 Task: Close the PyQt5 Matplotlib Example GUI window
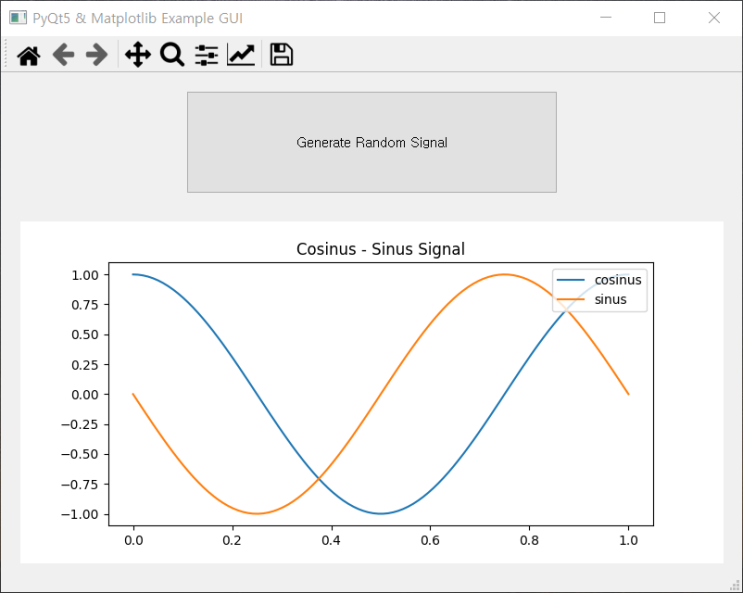click(x=714, y=18)
